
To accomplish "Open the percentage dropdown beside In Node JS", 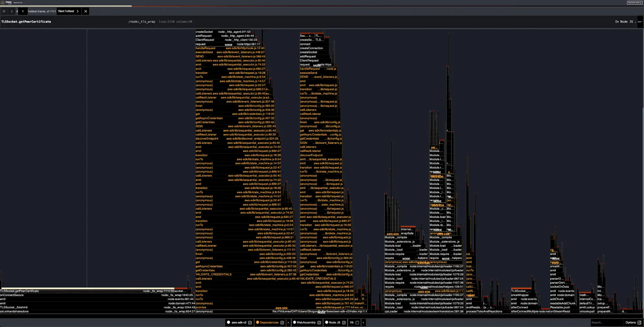I will click(640, 22).
